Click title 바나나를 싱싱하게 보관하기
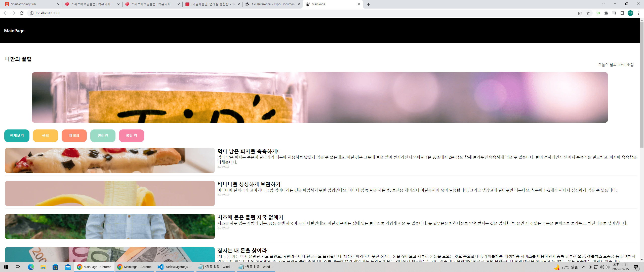The height and width of the screenshot is (272, 644). tap(249, 184)
